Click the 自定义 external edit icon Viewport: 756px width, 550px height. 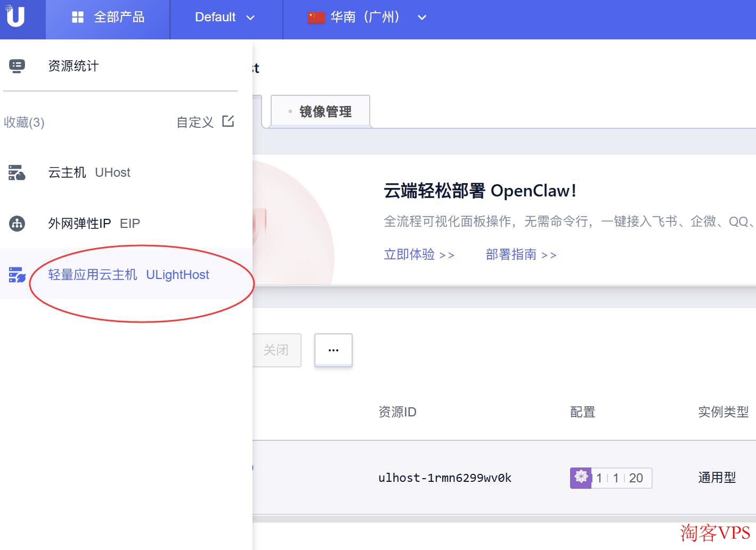click(228, 121)
